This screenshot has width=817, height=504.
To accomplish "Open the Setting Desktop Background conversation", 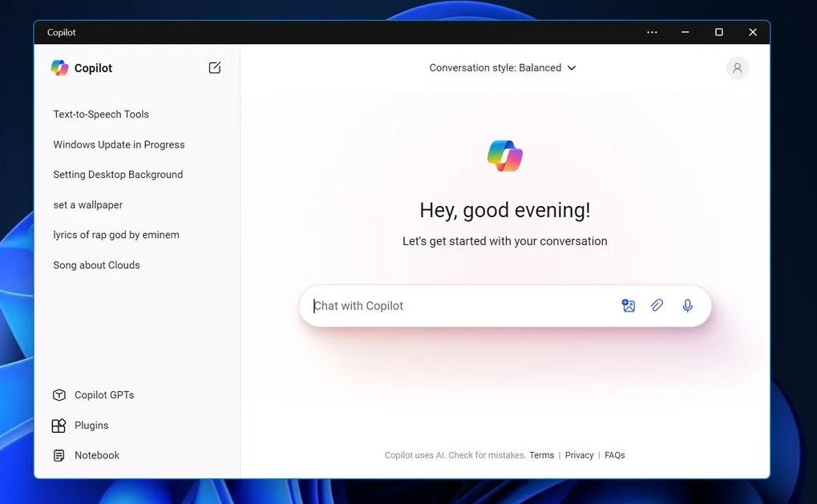I will [x=118, y=175].
